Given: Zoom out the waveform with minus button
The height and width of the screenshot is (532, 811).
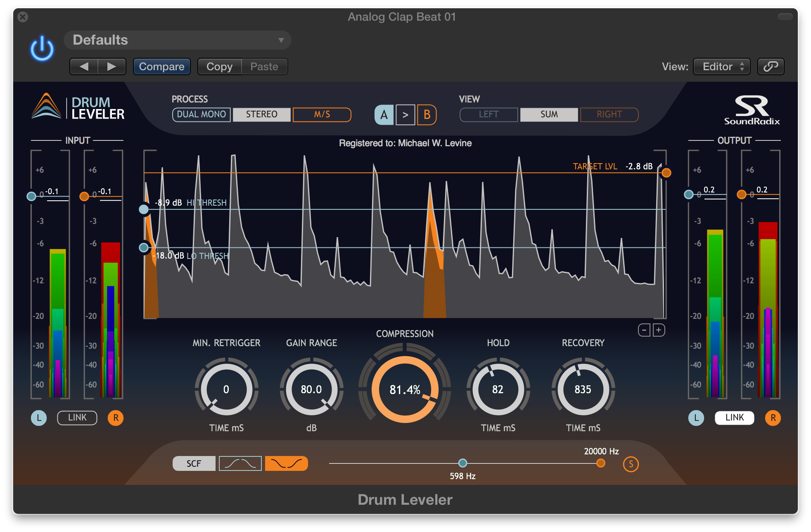Looking at the screenshot, I should [644, 330].
